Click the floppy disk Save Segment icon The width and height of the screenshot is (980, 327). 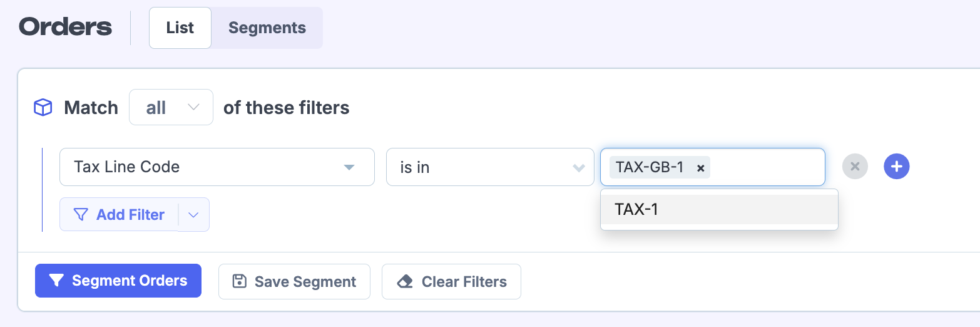(239, 281)
